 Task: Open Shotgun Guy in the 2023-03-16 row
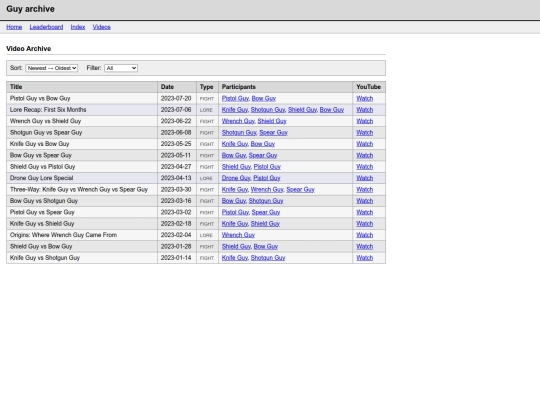tap(266, 201)
